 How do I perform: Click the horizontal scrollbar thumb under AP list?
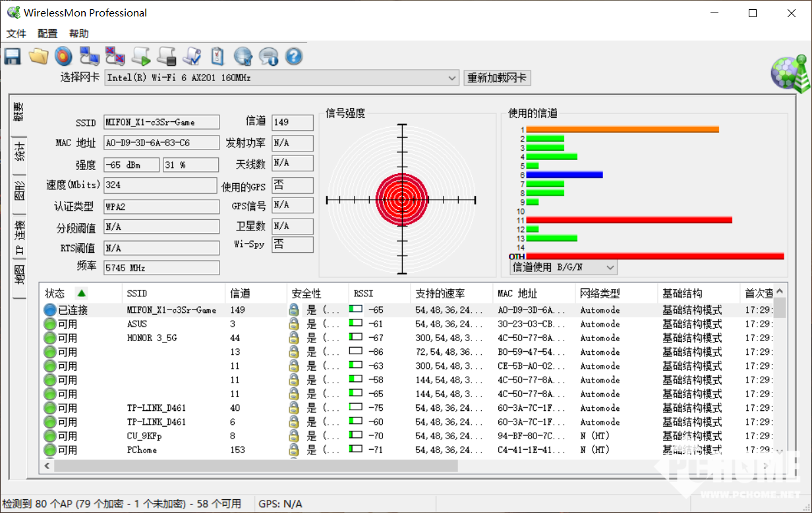pyautogui.click(x=256, y=466)
